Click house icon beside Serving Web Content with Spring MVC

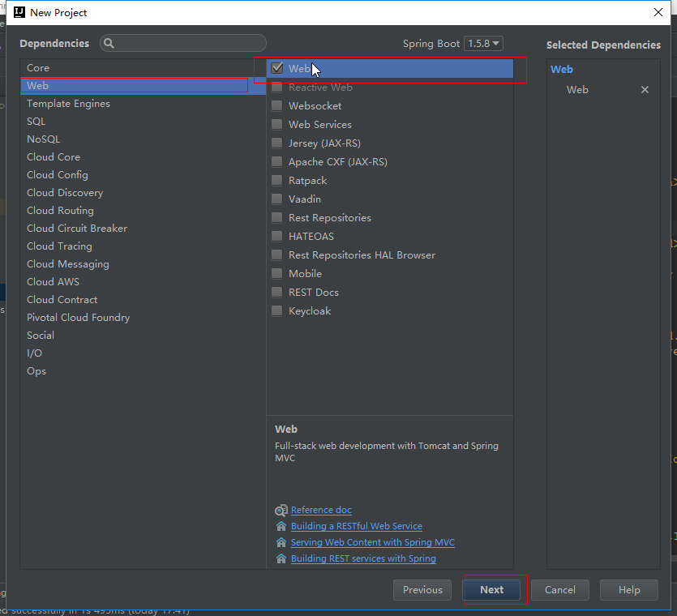(281, 542)
